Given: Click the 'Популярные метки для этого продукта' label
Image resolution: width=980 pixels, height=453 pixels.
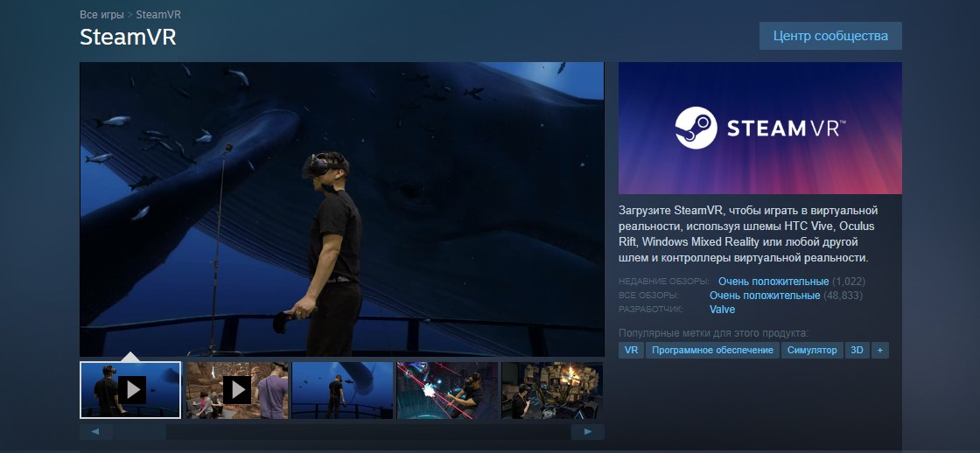Looking at the screenshot, I should [x=713, y=333].
